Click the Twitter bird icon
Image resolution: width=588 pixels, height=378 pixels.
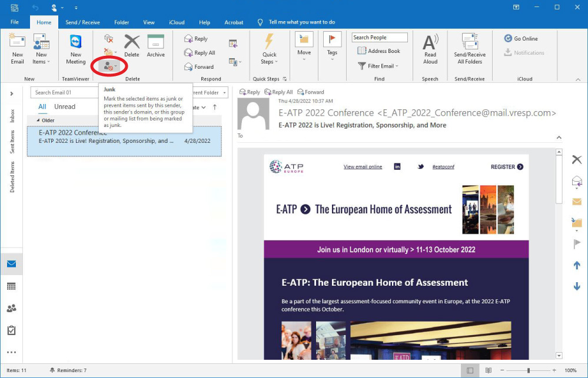point(421,167)
